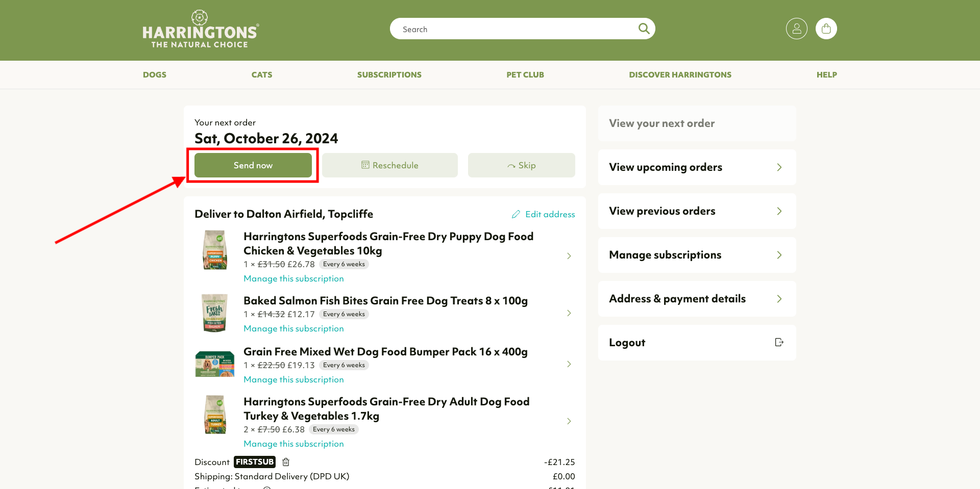Expand chevron for Puppy Dog Food item
The image size is (980, 489).
click(x=569, y=256)
